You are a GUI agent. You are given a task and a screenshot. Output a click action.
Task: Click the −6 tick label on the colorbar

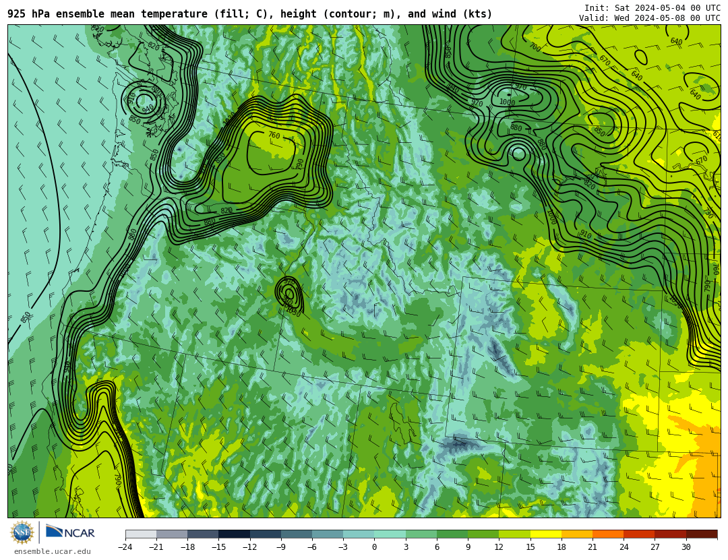click(311, 547)
